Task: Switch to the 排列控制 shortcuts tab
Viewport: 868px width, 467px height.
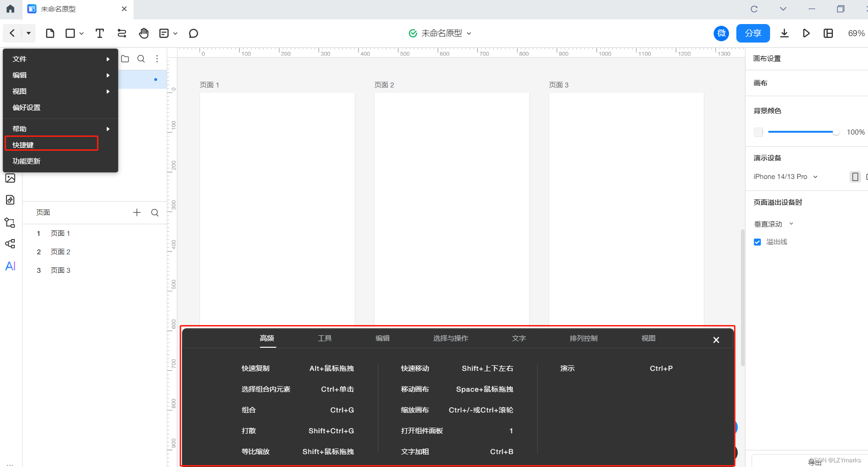Action: (583, 338)
